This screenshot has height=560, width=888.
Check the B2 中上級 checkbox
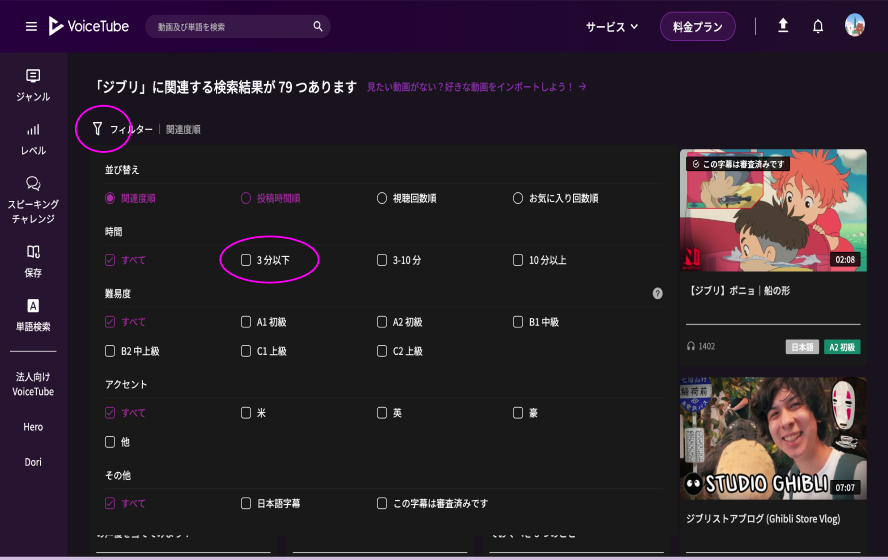click(110, 351)
